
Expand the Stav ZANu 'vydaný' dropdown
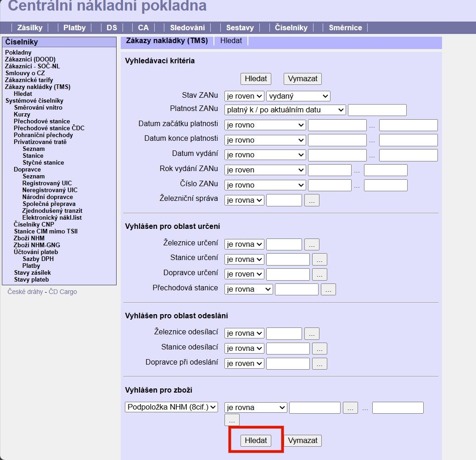coord(298,96)
